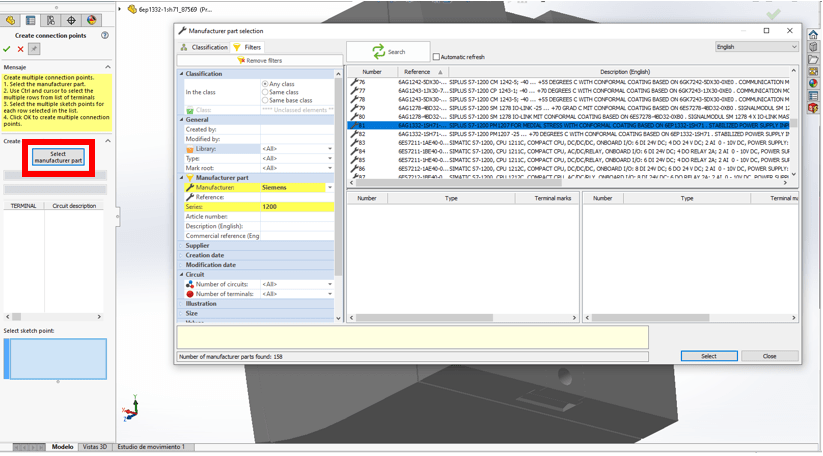This screenshot has height=456, width=823.
Task: Switch to the Classification tab
Action: 204,47
